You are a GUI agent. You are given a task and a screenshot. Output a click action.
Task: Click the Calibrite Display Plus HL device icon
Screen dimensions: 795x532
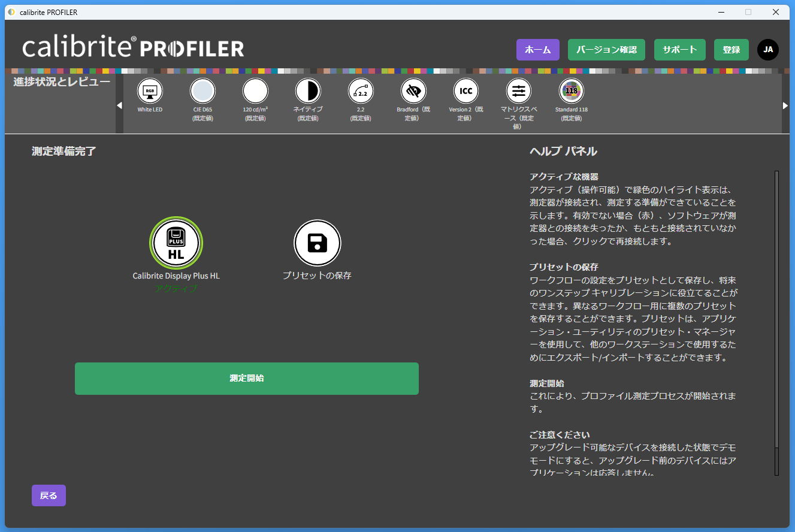click(x=176, y=243)
